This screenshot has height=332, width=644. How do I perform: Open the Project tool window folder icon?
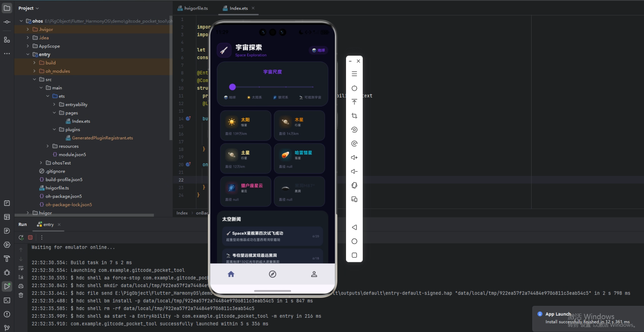click(x=7, y=8)
